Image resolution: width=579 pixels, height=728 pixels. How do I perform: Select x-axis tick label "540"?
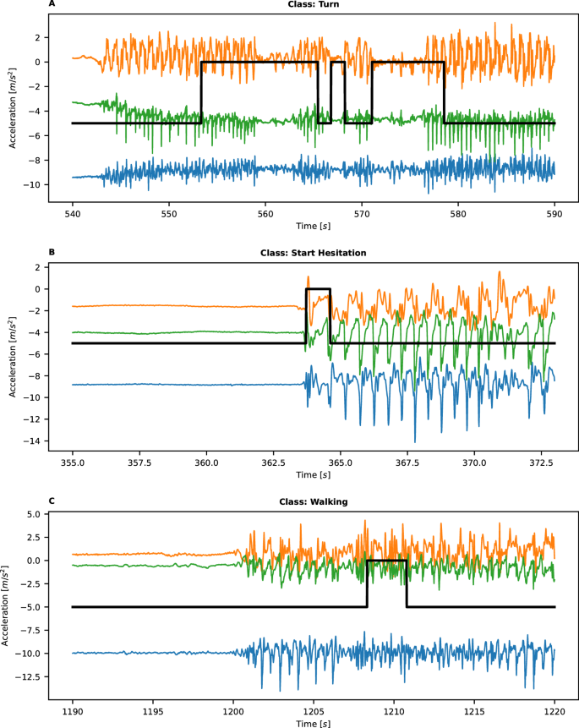click(x=73, y=214)
